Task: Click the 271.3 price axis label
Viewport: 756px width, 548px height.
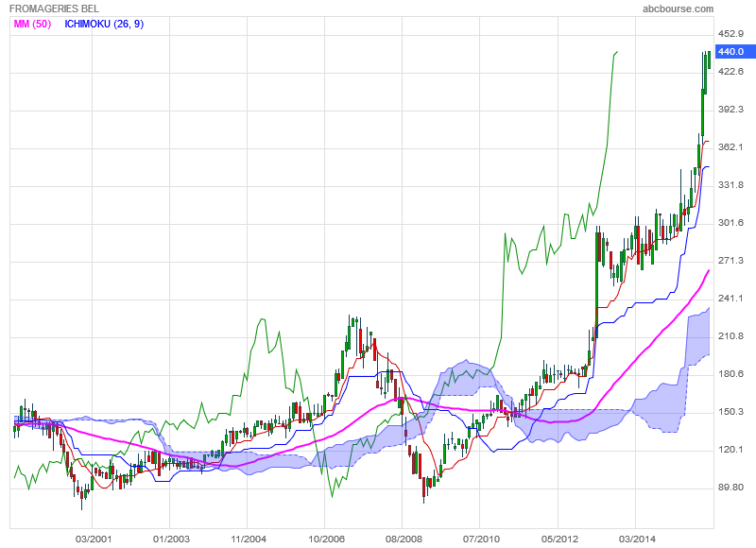Action: [730, 261]
